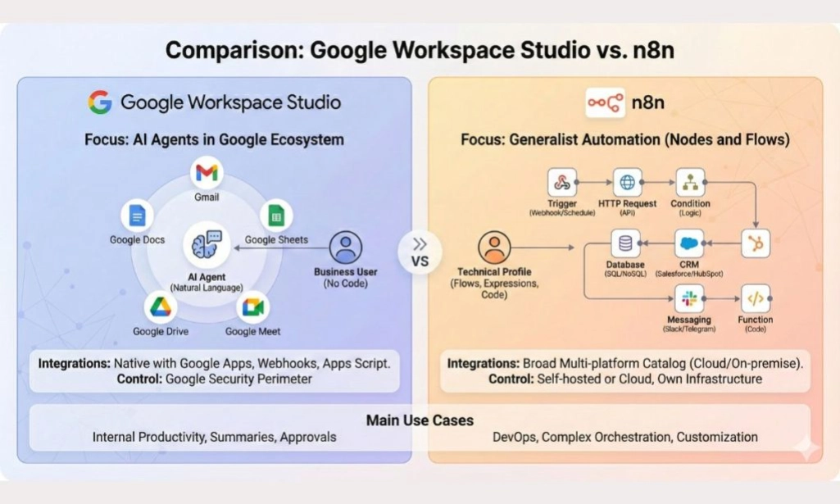Click the 'Main Use Cases' heading
840x504 pixels.
[x=420, y=420]
